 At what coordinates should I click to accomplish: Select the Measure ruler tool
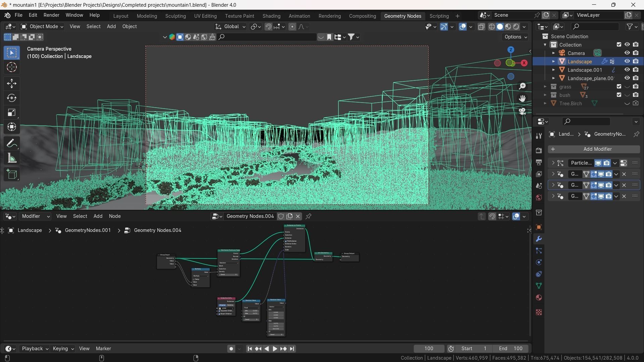coord(12,158)
